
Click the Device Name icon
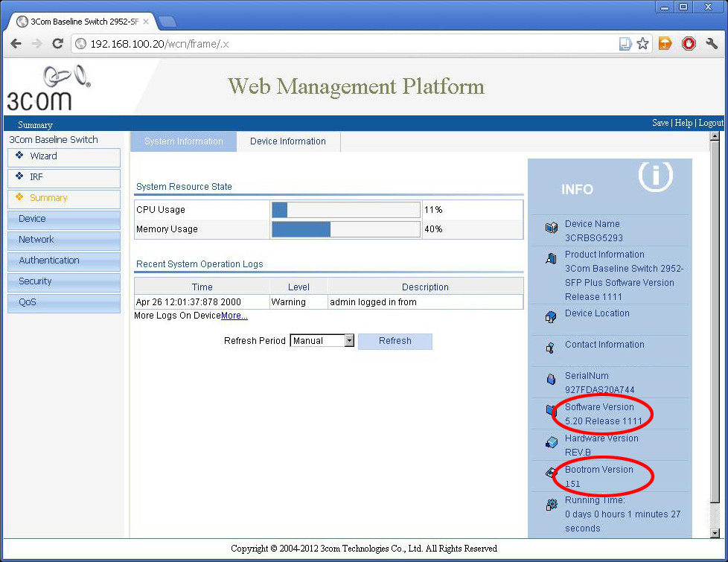pos(551,228)
